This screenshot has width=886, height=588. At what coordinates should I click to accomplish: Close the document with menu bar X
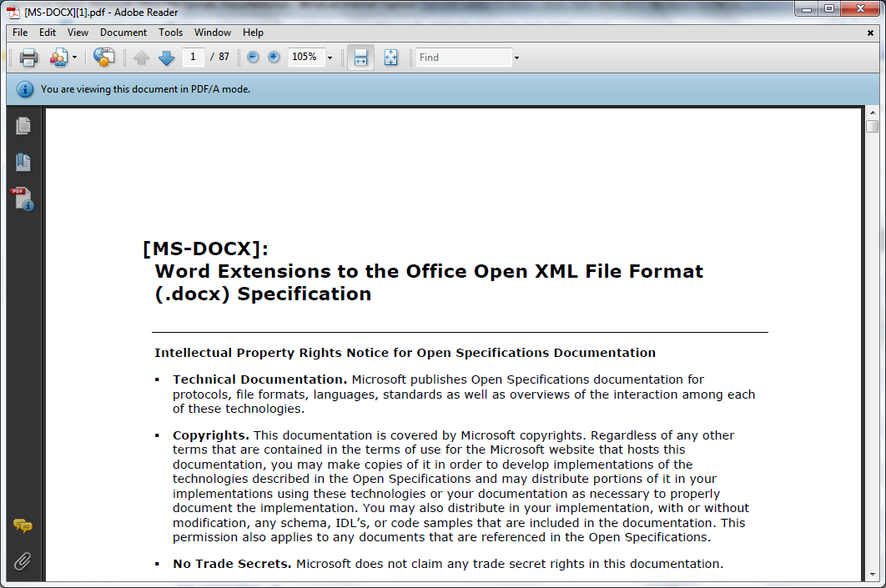(870, 33)
